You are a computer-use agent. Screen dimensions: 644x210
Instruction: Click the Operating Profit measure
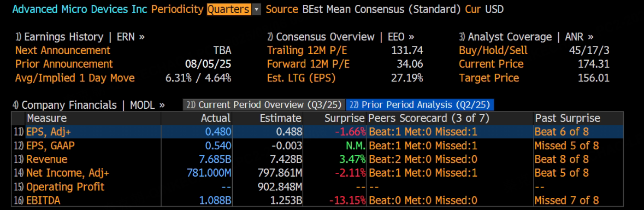66,186
